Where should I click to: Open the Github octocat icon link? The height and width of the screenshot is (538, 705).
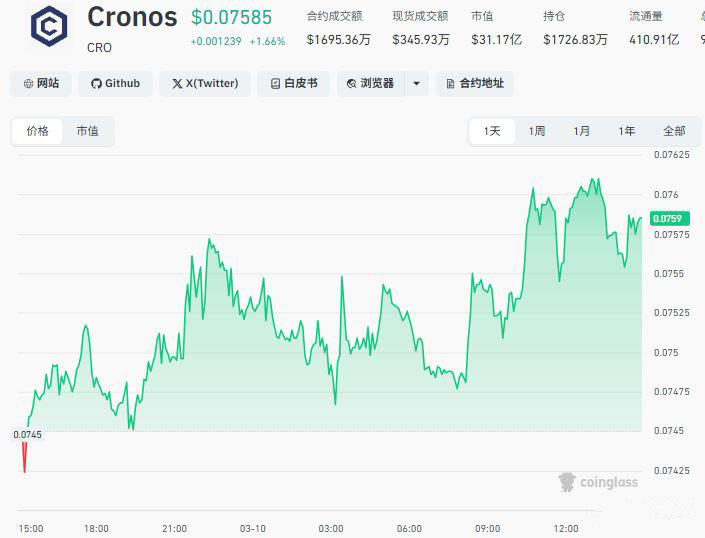pos(96,84)
